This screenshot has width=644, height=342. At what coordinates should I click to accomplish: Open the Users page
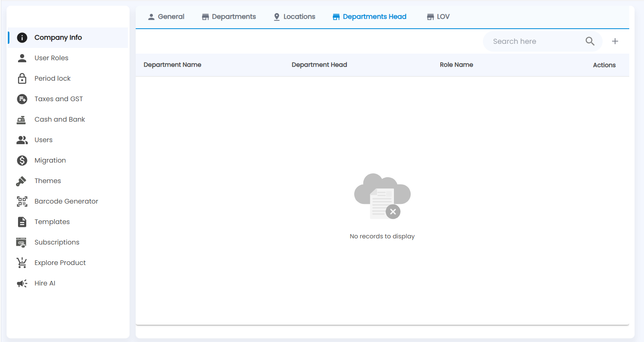click(68, 140)
